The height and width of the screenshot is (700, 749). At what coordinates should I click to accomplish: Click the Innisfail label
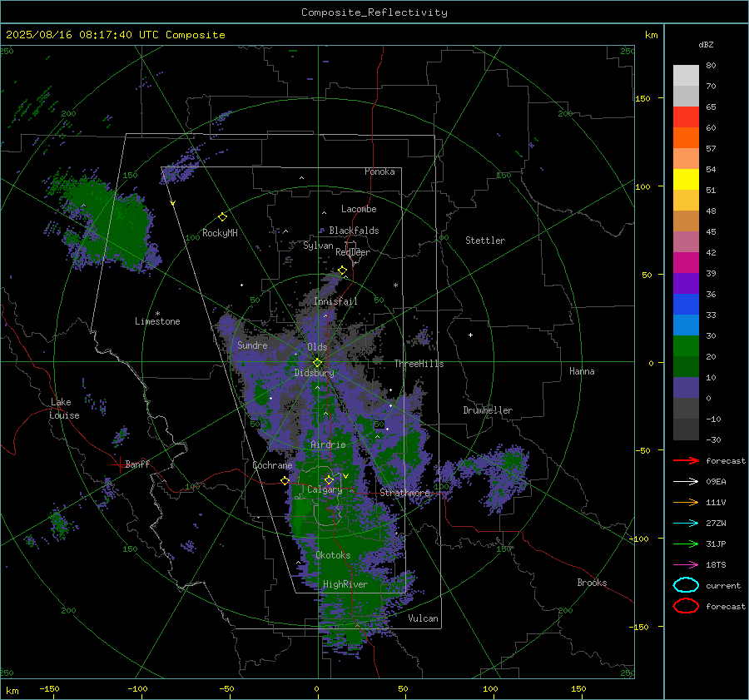pyautogui.click(x=335, y=301)
